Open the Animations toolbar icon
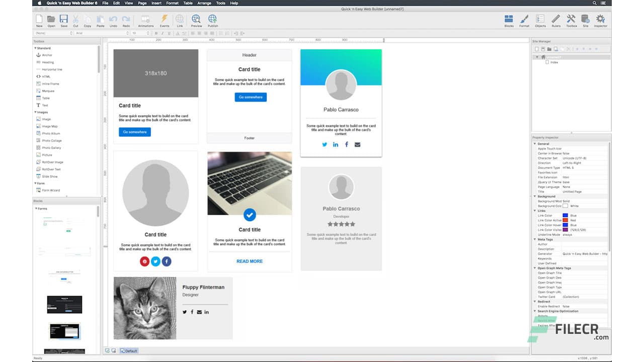This screenshot has height=362, width=644. point(145,20)
